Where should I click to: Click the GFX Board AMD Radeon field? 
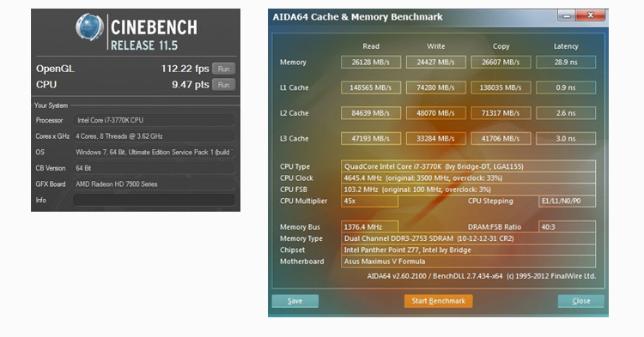tap(154, 184)
